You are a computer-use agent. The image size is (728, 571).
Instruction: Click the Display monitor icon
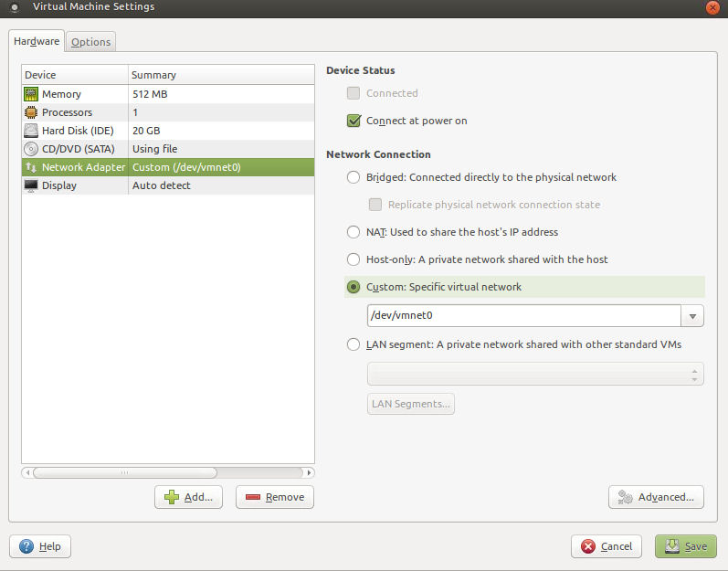(31, 185)
